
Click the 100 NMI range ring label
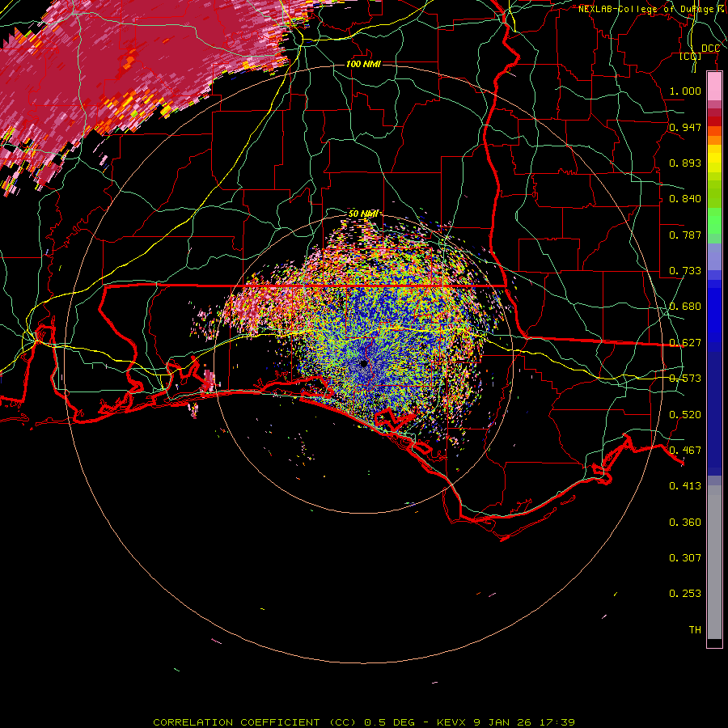[363, 64]
